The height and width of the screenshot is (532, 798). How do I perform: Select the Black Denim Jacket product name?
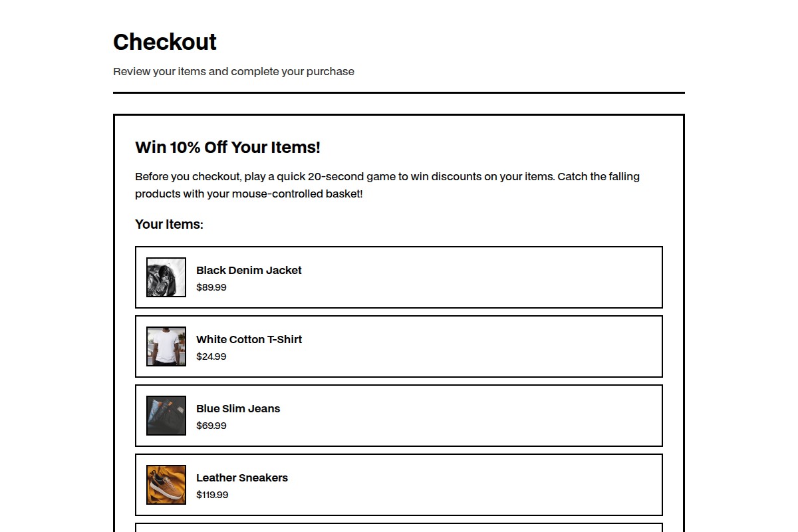pos(249,270)
